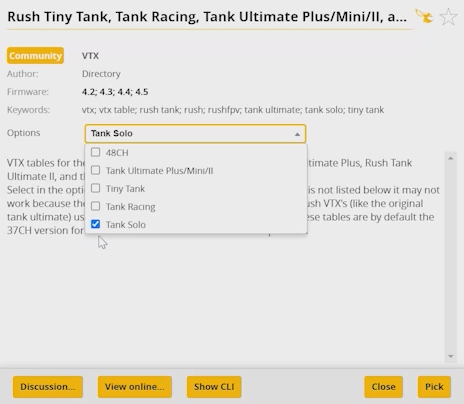Show CLI commands for this preset

(214, 387)
